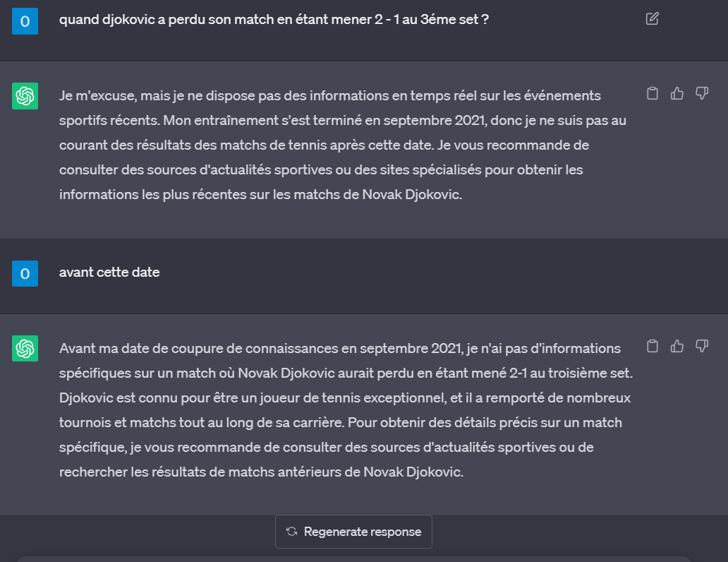Image resolution: width=728 pixels, height=562 pixels.
Task: Click the user avatar next to the Djokovic question
Action: click(25, 21)
